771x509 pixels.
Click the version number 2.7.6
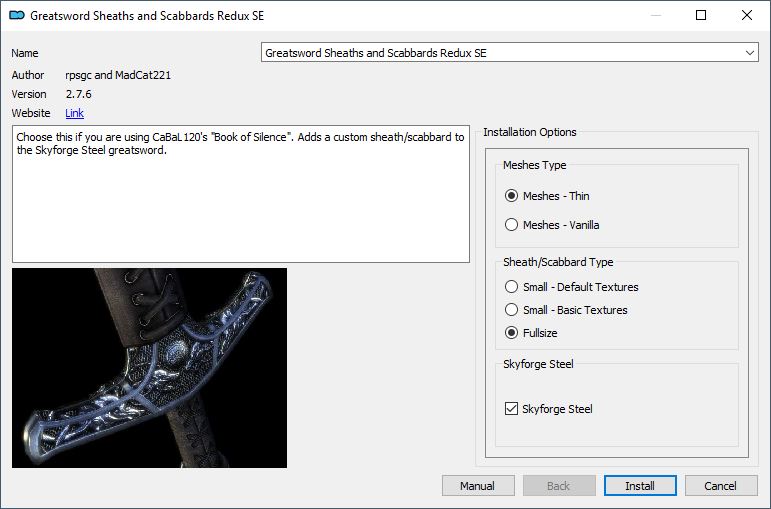click(79, 94)
